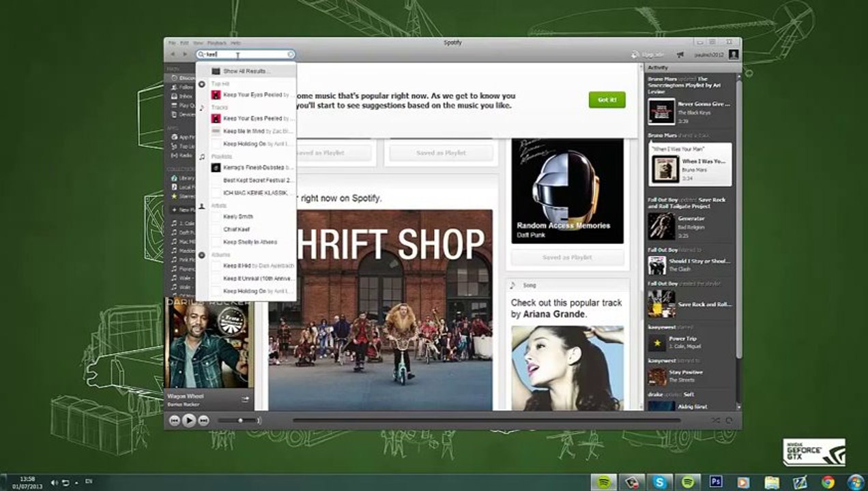Open Stay Positive by The Streets
868x491 pixels.
690,376
